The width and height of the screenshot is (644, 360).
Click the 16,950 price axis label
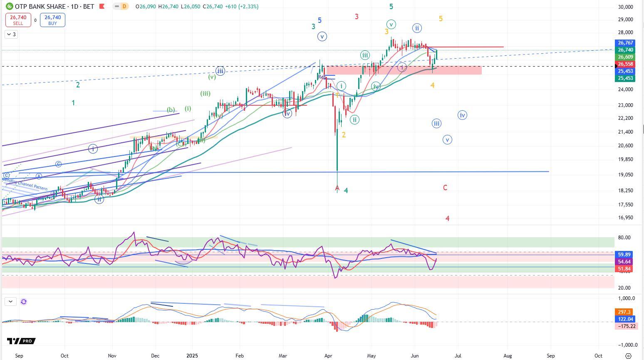626,218
